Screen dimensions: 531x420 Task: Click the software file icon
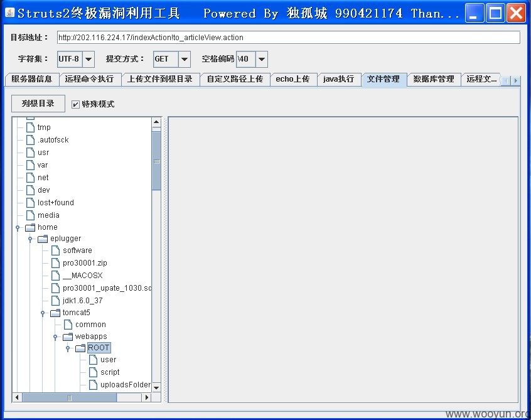55,250
